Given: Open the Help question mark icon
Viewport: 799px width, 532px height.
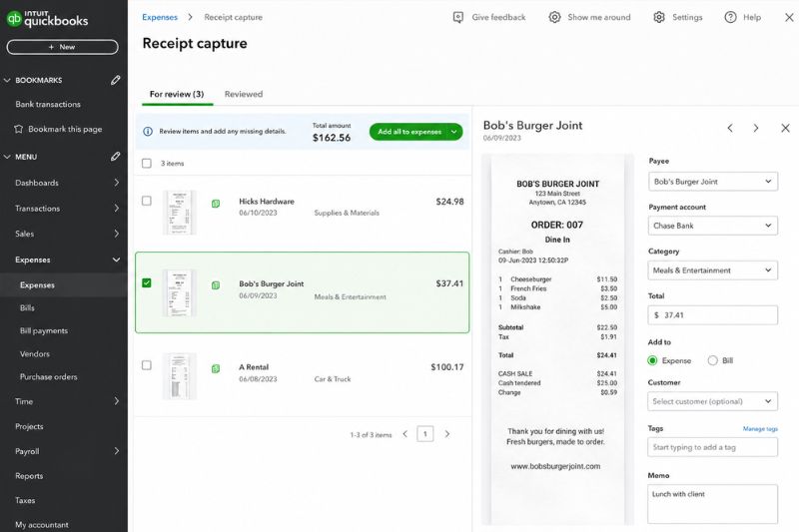Looking at the screenshot, I should tap(730, 17).
